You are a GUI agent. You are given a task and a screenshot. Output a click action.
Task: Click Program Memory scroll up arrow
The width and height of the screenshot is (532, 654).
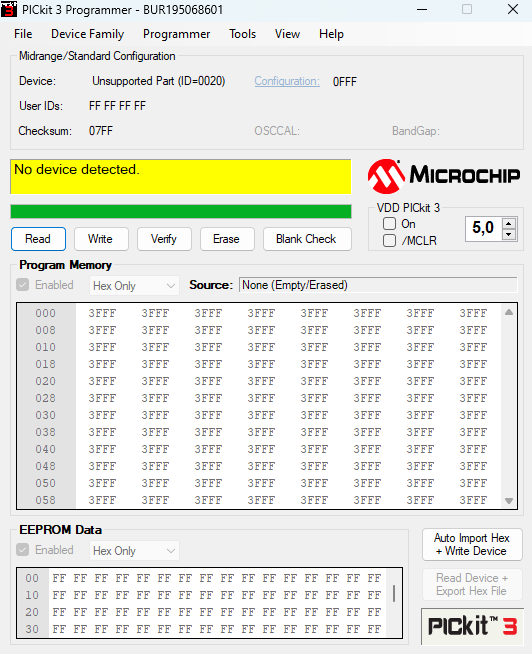[x=509, y=312]
